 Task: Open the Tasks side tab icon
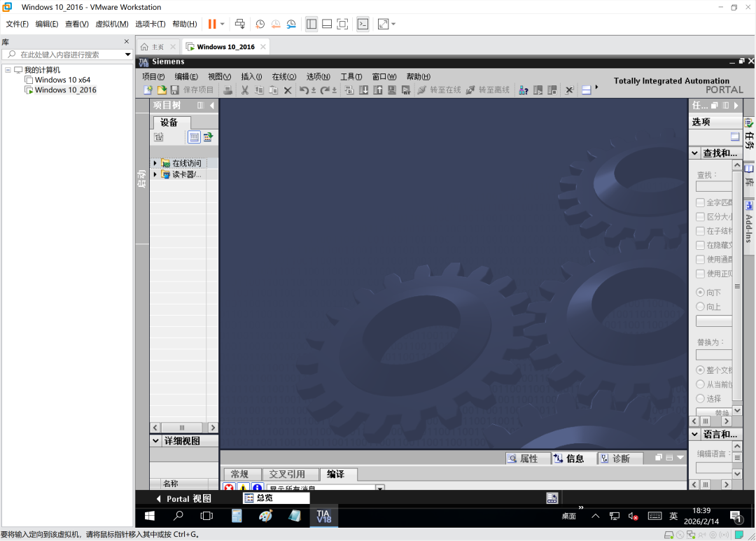coord(749,123)
